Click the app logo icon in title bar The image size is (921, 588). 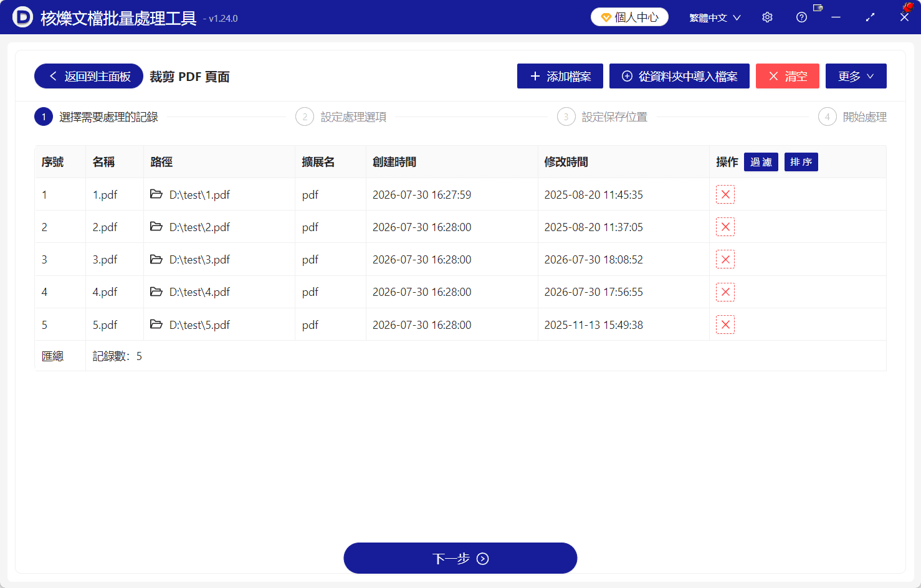coord(22,17)
